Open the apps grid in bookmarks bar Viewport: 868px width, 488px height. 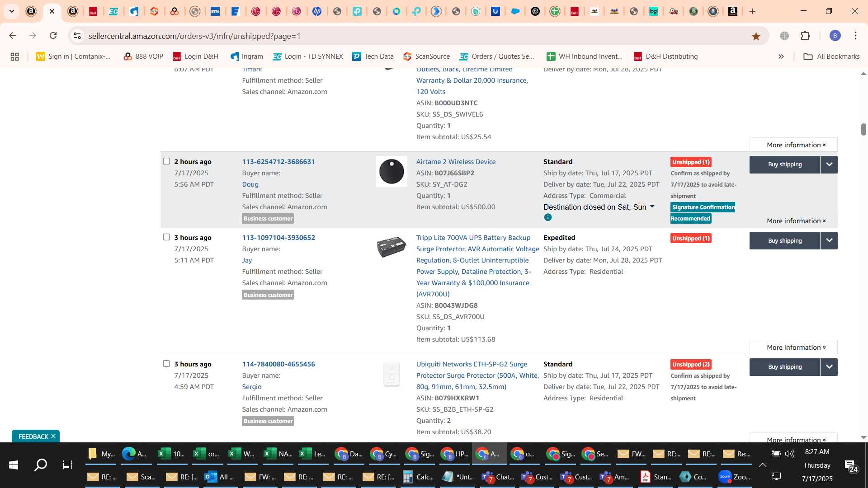click(14, 56)
